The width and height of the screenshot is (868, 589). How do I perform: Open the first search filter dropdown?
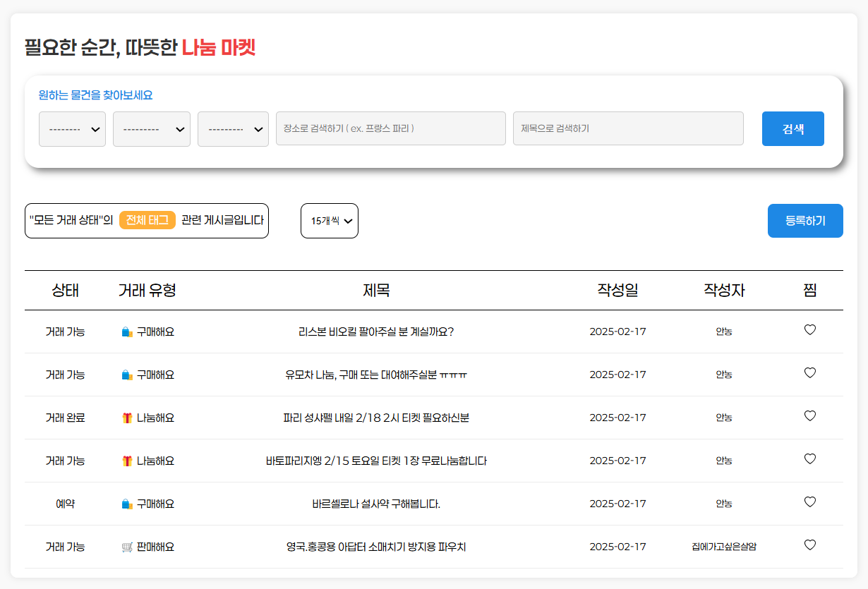[x=72, y=129]
